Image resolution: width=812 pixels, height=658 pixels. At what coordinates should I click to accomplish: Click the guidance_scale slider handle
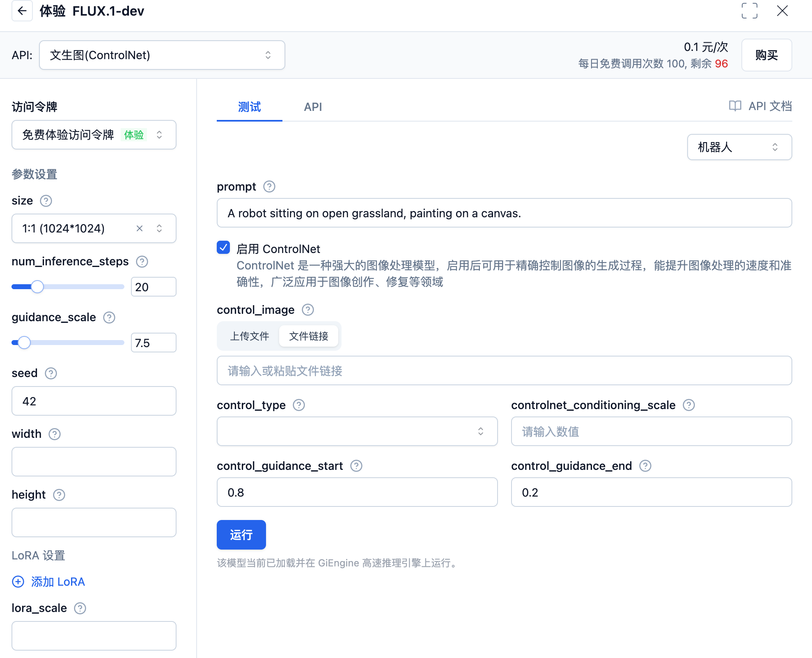click(24, 343)
